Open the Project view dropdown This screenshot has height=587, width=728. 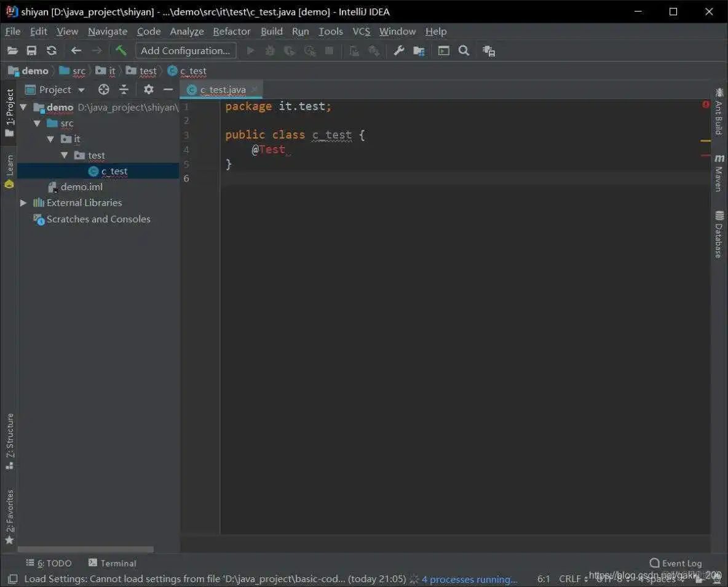(81, 89)
